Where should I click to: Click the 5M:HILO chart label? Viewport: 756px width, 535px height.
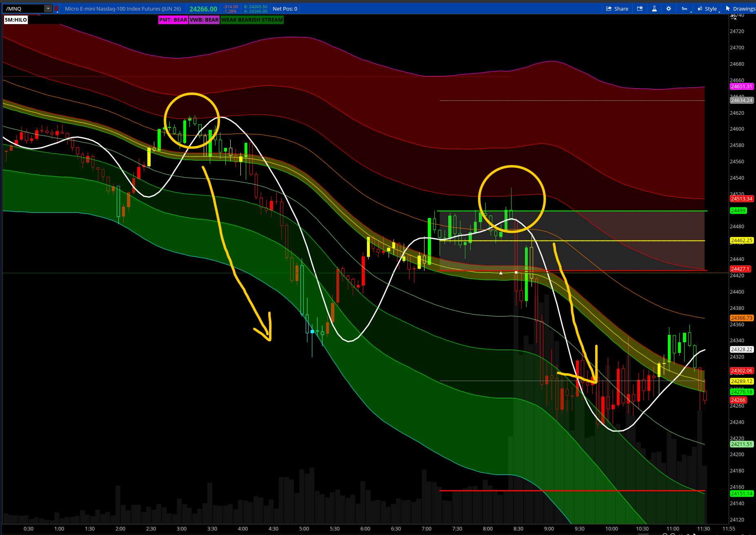(x=16, y=20)
